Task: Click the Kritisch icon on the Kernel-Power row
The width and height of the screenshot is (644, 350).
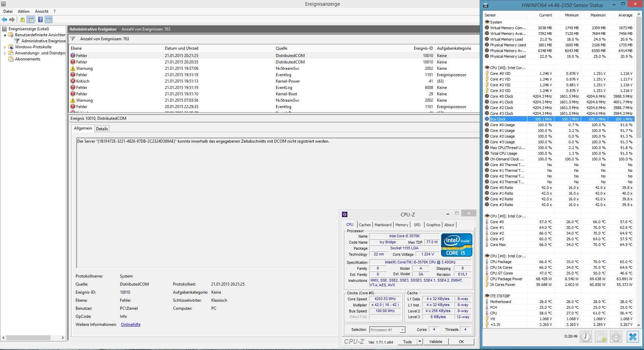Action: point(73,81)
